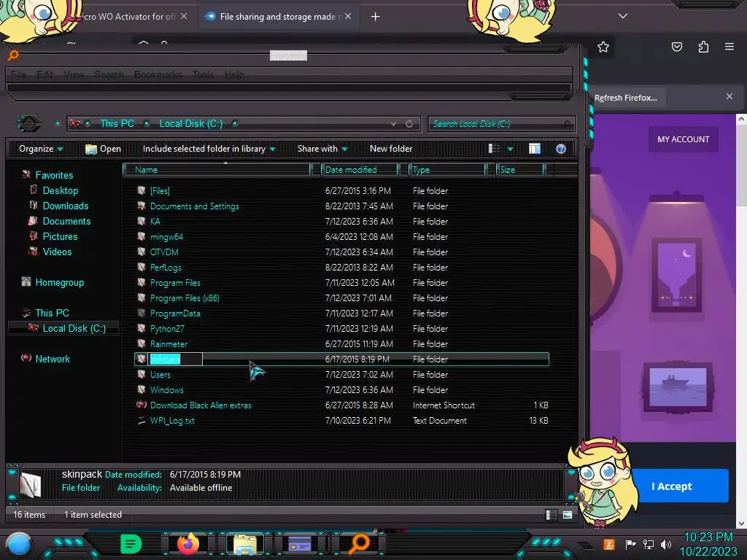Sort files by Date modified column
This screenshot has height=560, width=747.
[x=360, y=169]
